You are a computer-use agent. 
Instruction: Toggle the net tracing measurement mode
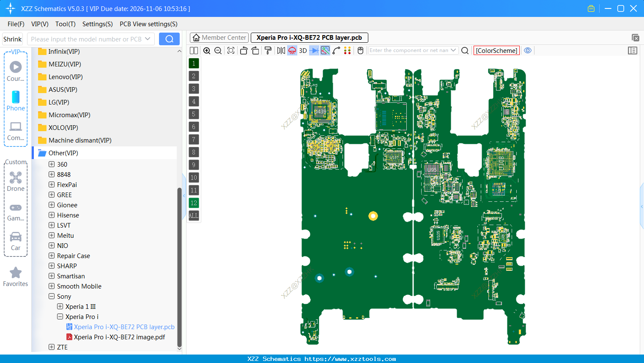click(x=325, y=50)
